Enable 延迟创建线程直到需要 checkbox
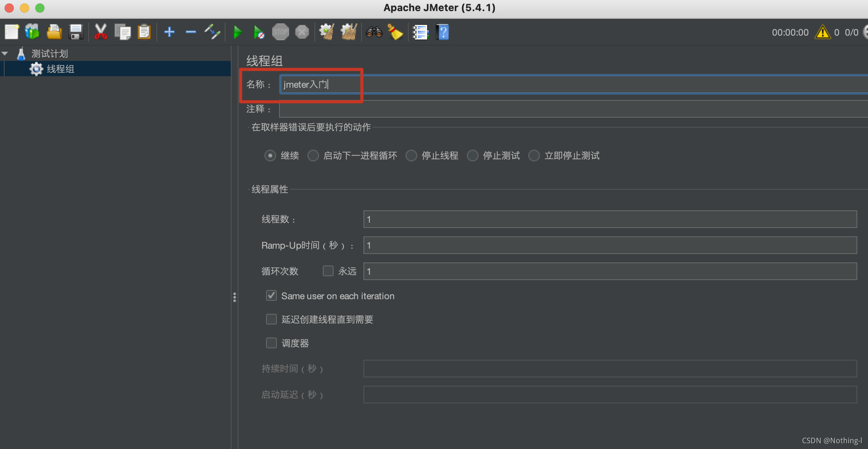 coord(270,320)
